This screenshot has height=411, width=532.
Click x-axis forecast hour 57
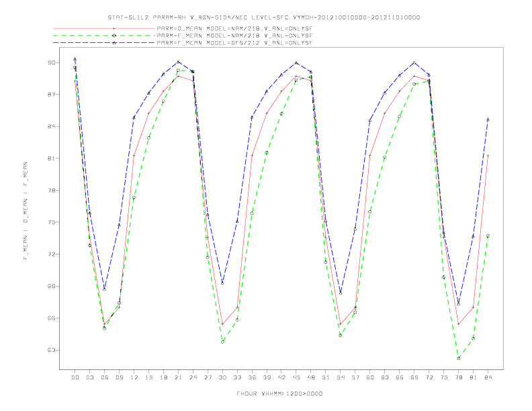[x=355, y=377]
